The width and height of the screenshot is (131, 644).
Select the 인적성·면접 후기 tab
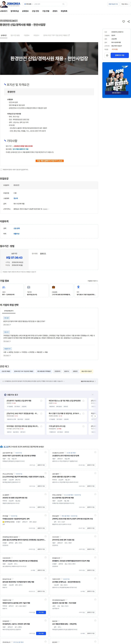tap(9, 311)
